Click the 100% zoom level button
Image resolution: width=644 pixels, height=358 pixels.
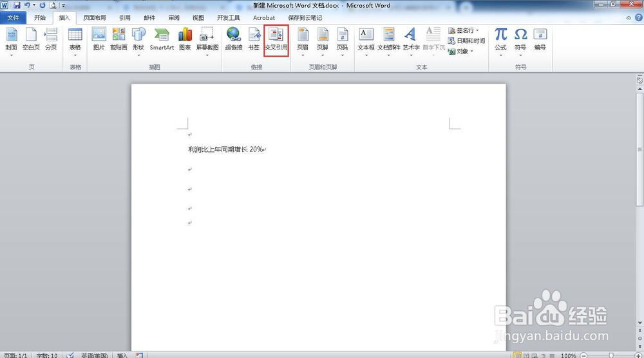click(569, 355)
